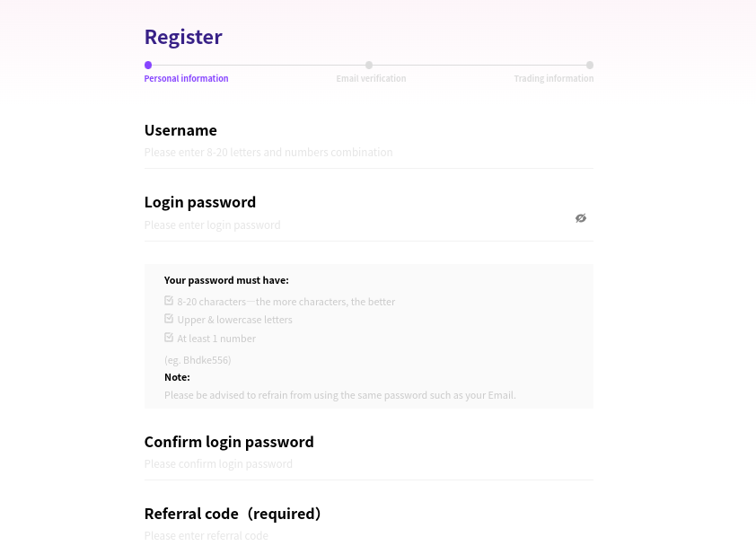Click the Username input field
This screenshot has width=756, height=546.
pos(369,153)
